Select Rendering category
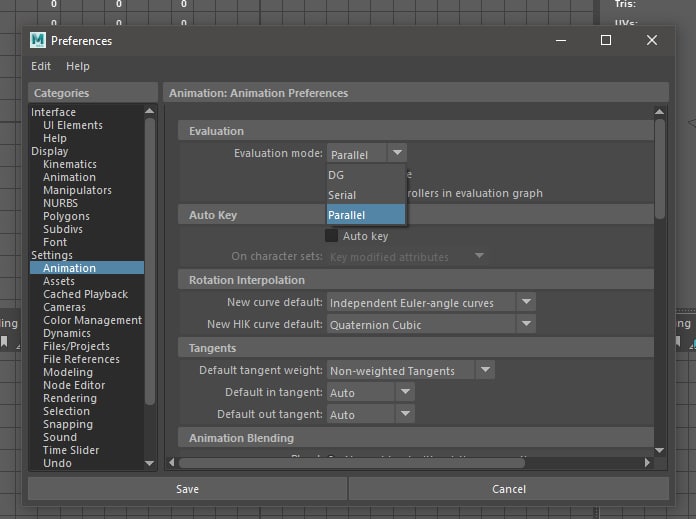The height and width of the screenshot is (519, 696). pyautogui.click(x=70, y=398)
